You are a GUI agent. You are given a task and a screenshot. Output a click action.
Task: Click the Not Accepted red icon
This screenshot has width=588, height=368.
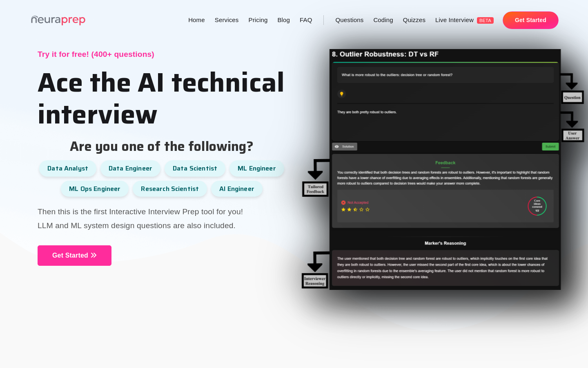click(343, 202)
